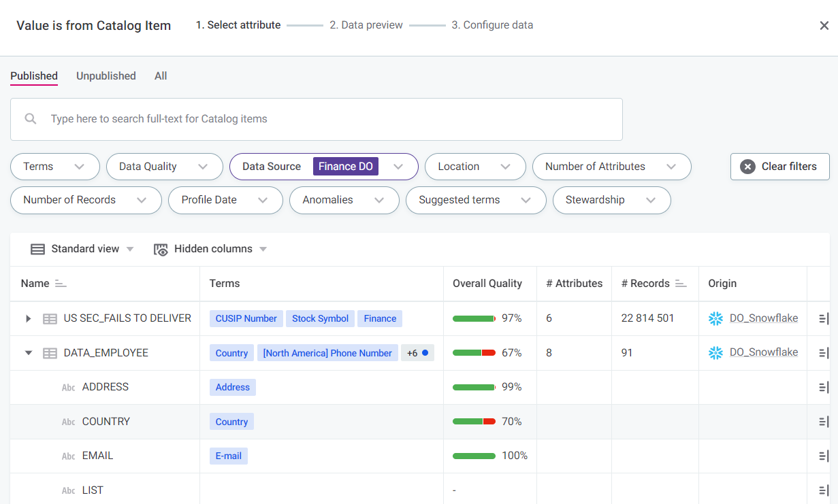Screen dimensions: 838x504
Task: Expand the US SEC_FAILS TO DELIVER row
Action: (x=29, y=318)
